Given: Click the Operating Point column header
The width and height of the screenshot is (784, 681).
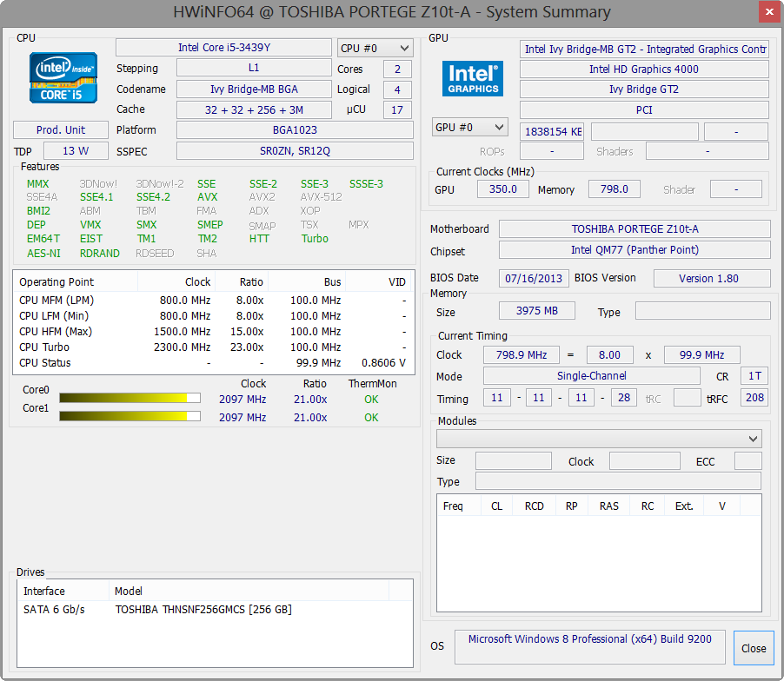Looking at the screenshot, I should tap(76, 281).
